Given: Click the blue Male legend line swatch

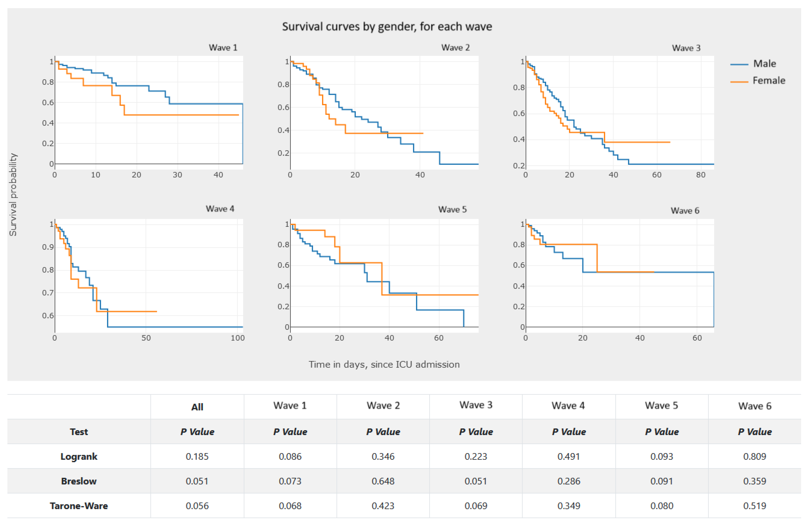Looking at the screenshot, I should (739, 64).
